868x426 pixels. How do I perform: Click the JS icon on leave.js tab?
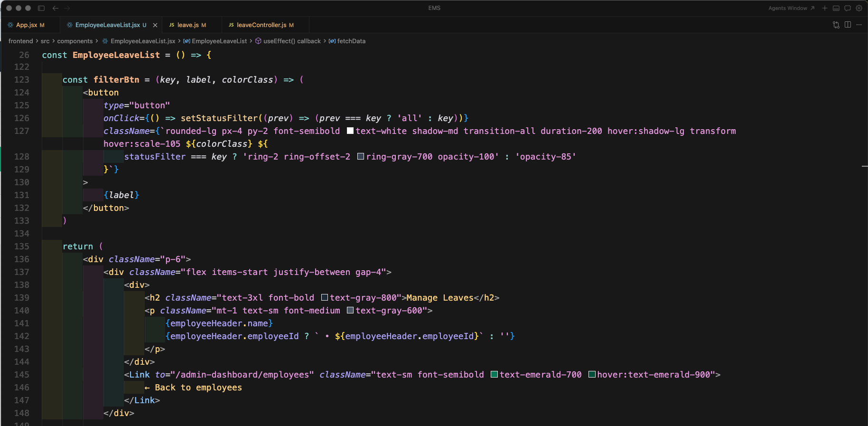point(172,25)
